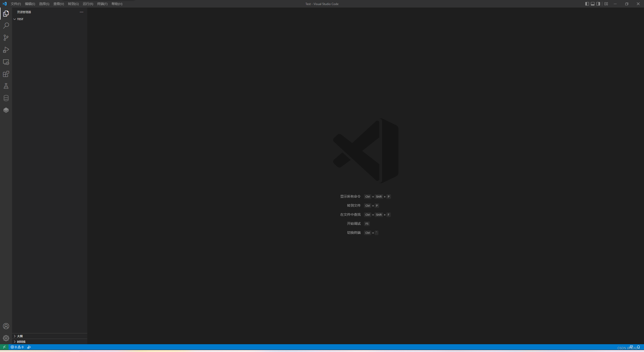This screenshot has width=644, height=352.
Task: Open the 运行(R) menu
Action: [88, 4]
